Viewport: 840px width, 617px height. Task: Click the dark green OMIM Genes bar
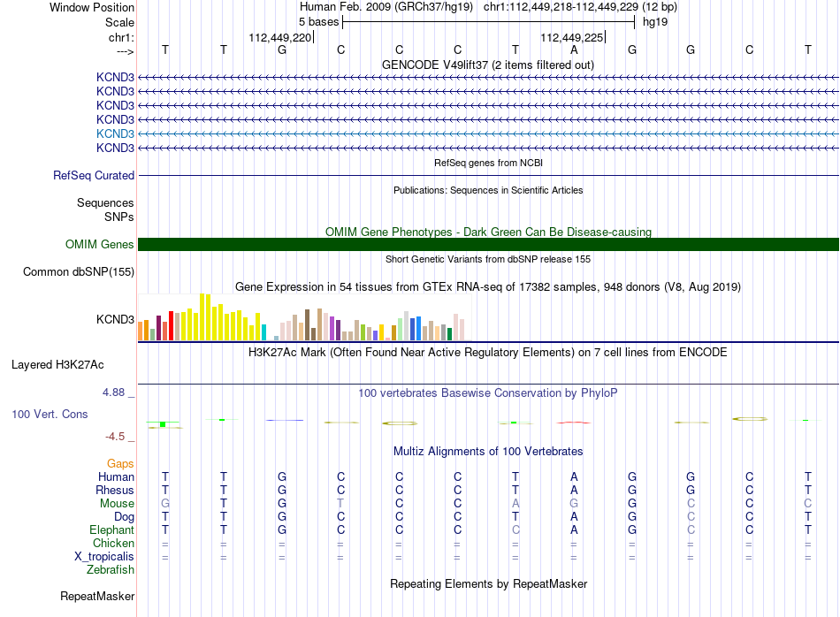click(x=488, y=244)
